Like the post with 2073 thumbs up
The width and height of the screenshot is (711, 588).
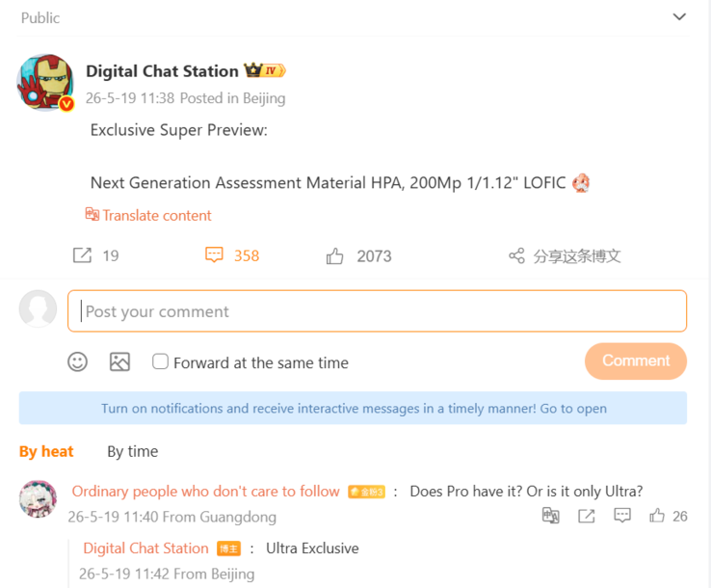334,255
